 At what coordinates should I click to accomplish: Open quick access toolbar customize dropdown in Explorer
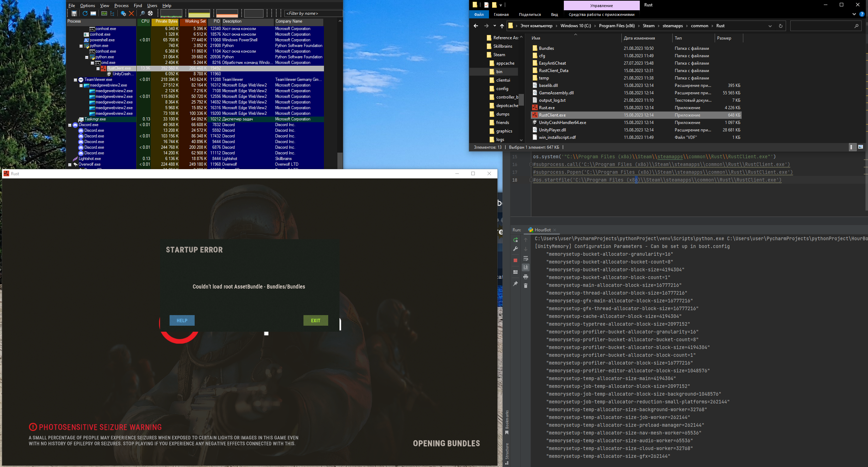pyautogui.click(x=501, y=5)
